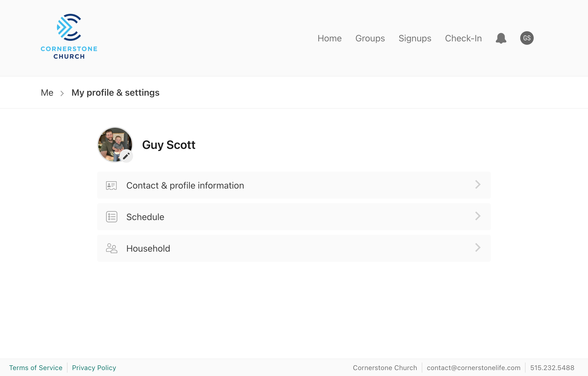588x376 pixels.
Task: Expand the Household row chevron
Action: pos(478,248)
